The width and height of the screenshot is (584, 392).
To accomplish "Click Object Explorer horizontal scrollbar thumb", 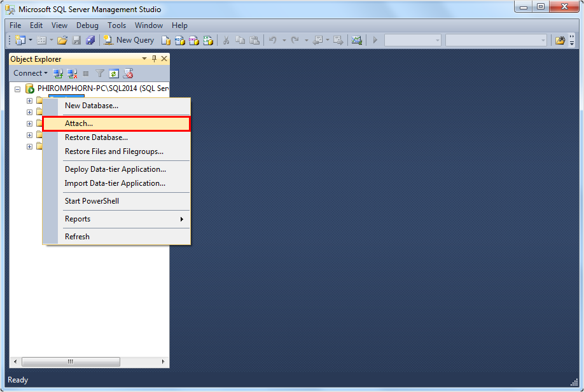I will (x=71, y=362).
